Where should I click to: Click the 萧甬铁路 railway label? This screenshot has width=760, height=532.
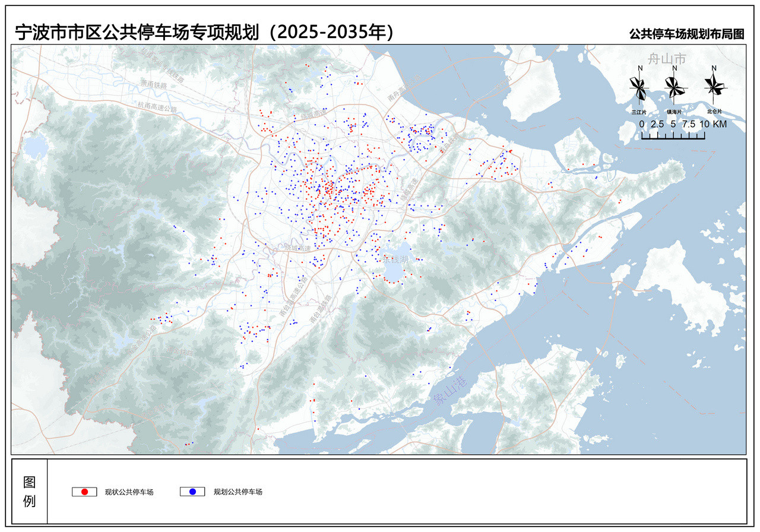tap(154, 85)
